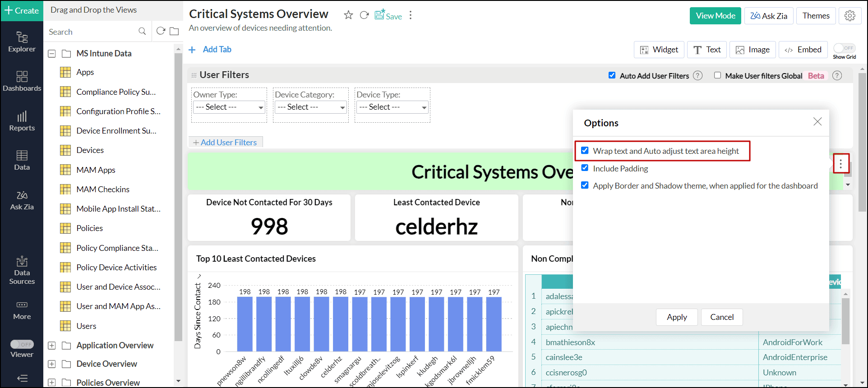Expand the Application Overview folder
This screenshot has width=868, height=388.
(x=52, y=346)
